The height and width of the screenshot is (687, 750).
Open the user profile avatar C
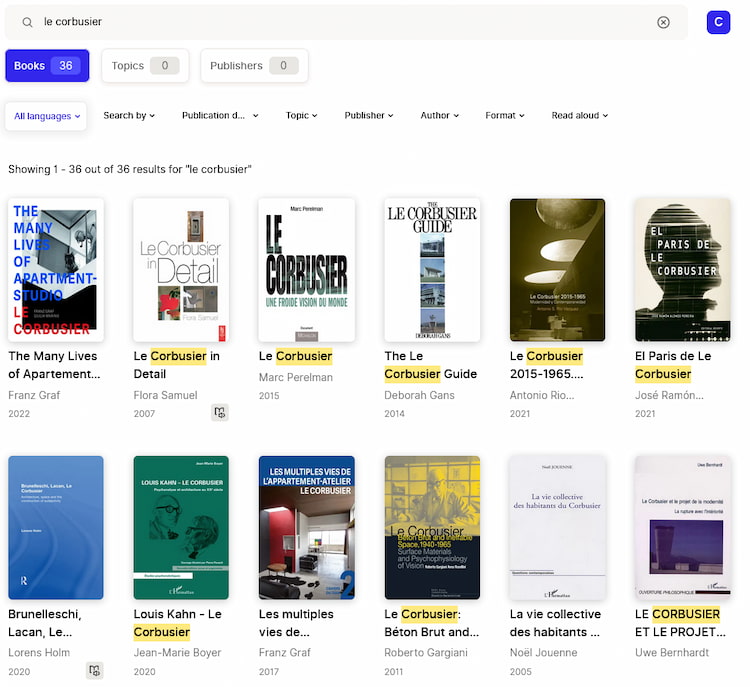(x=718, y=22)
